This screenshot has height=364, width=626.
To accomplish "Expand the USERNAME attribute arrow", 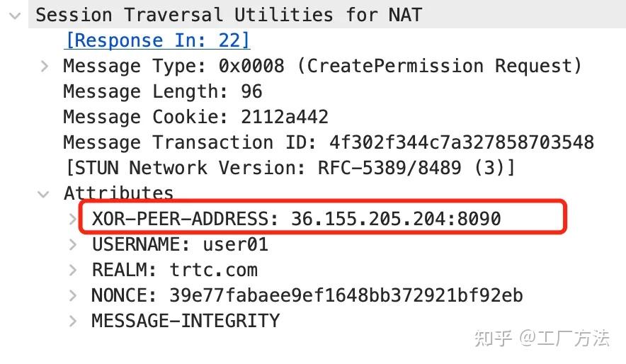I will point(74,245).
